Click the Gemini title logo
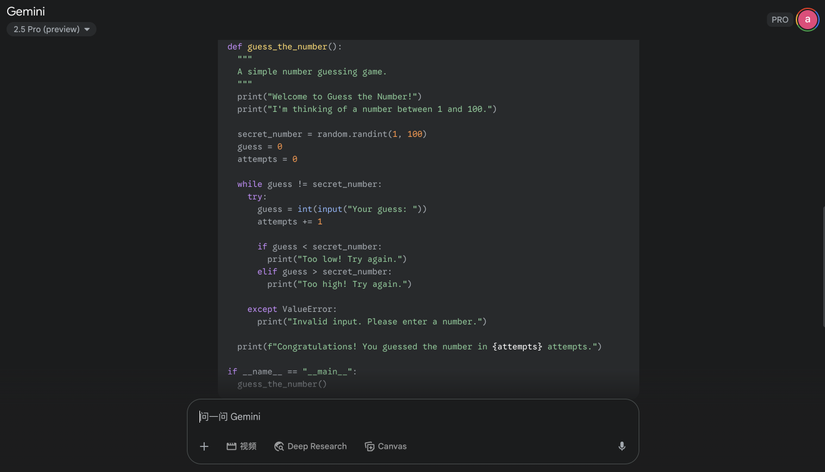This screenshot has width=825, height=472. [x=26, y=11]
